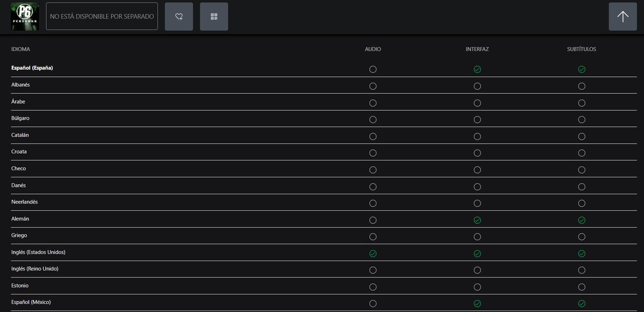The image size is (644, 312).
Task: Select the Alemán language label
Action: click(x=20, y=219)
